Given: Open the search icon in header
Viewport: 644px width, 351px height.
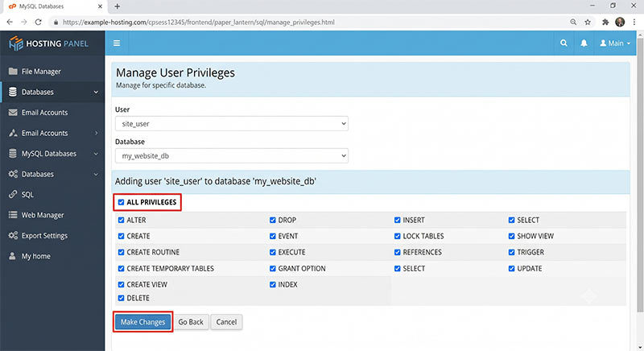Looking at the screenshot, I should coord(563,43).
